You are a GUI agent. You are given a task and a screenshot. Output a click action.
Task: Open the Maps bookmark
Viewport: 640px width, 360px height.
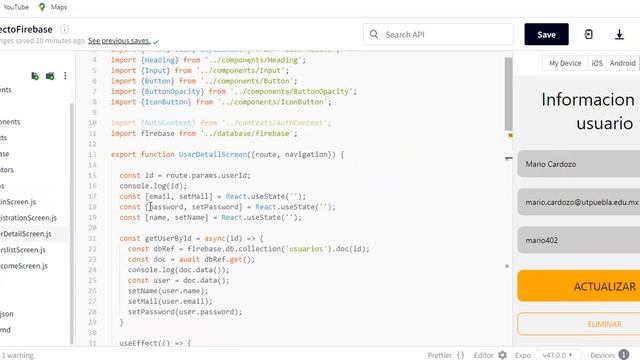[x=59, y=7]
